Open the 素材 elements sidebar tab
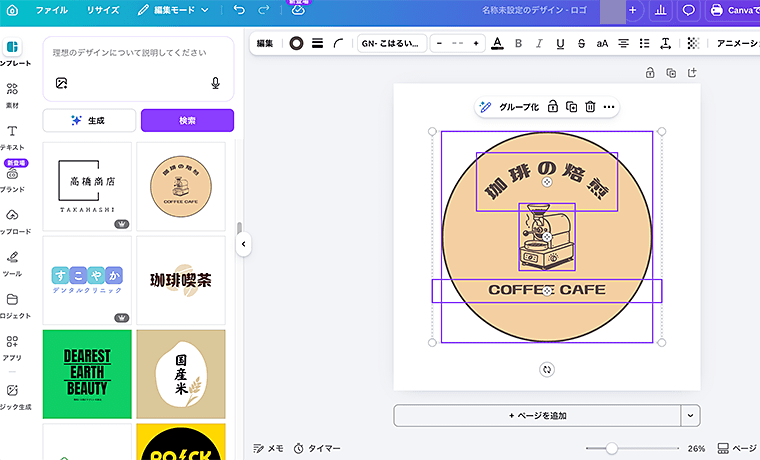The width and height of the screenshot is (760, 460). 12,95
